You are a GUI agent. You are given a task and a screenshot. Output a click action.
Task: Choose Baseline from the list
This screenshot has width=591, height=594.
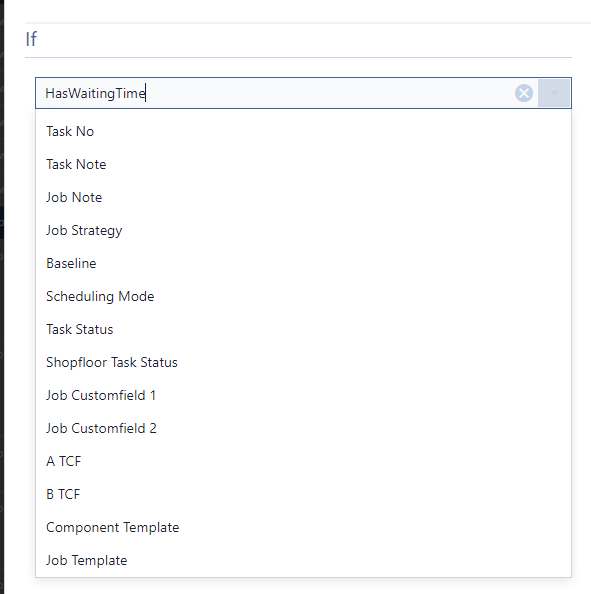303,263
